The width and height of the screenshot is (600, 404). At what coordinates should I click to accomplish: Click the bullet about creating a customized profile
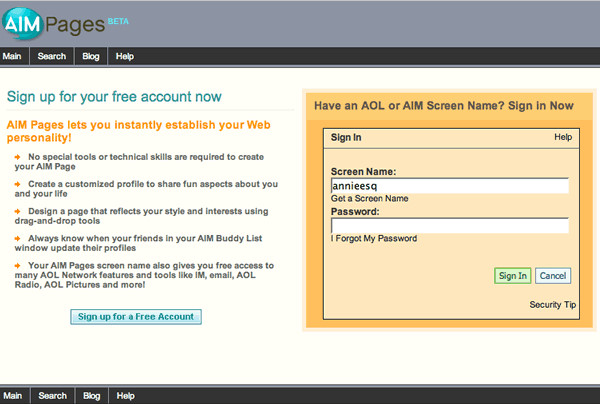click(146, 189)
